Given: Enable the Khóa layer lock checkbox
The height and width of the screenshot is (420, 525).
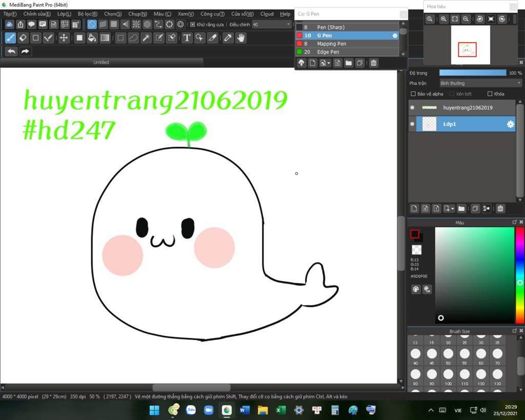Looking at the screenshot, I should click(x=490, y=94).
